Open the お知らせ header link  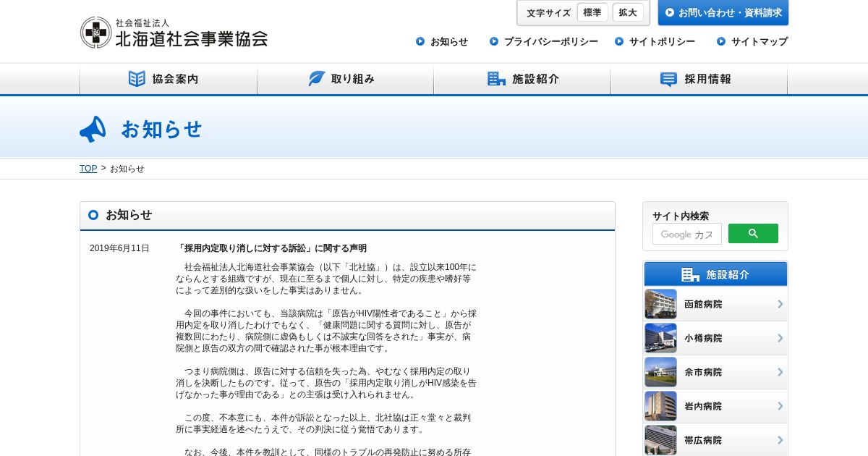[x=449, y=41]
